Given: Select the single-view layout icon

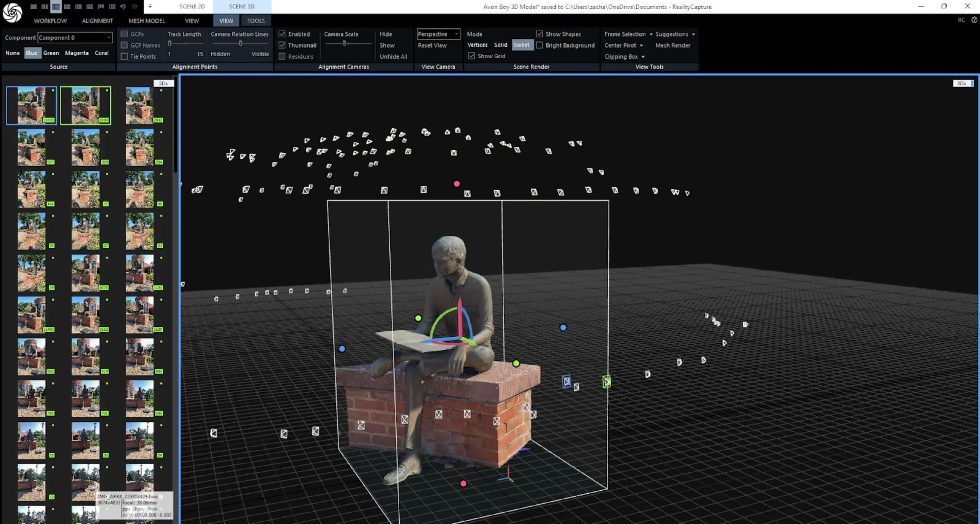Looking at the screenshot, I should click(x=34, y=6).
